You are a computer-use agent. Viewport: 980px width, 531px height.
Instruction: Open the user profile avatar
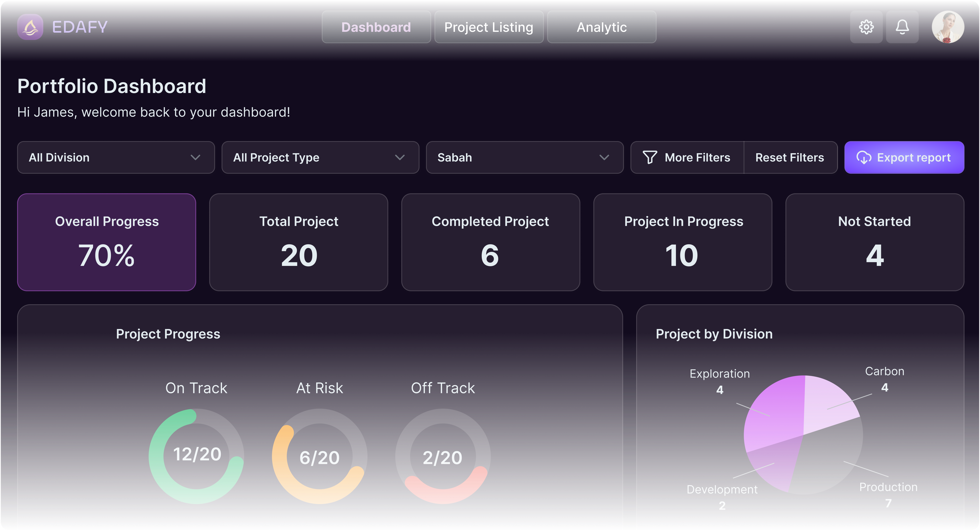coord(948,27)
